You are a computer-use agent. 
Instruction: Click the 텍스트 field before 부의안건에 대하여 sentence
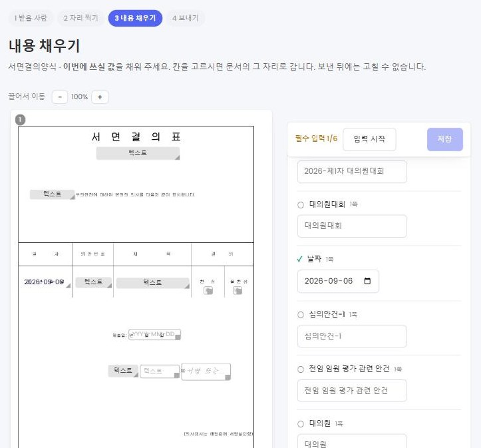[52, 194]
